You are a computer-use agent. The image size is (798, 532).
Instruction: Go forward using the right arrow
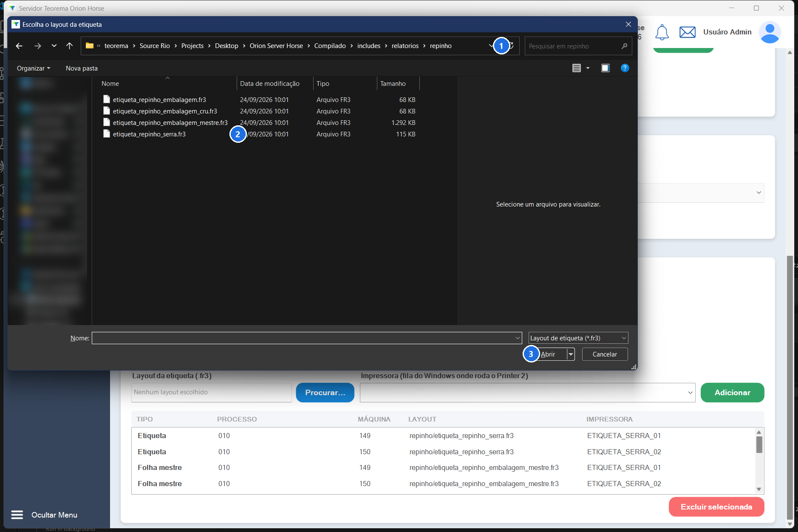38,46
